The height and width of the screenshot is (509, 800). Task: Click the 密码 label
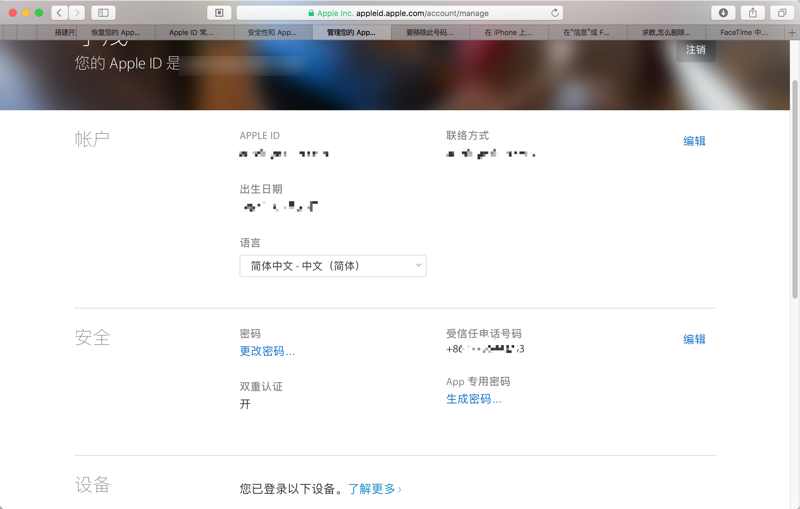[x=251, y=334]
